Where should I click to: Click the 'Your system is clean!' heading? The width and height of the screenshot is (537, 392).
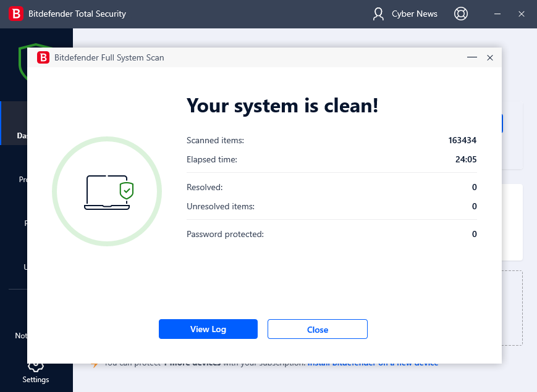[x=282, y=106]
